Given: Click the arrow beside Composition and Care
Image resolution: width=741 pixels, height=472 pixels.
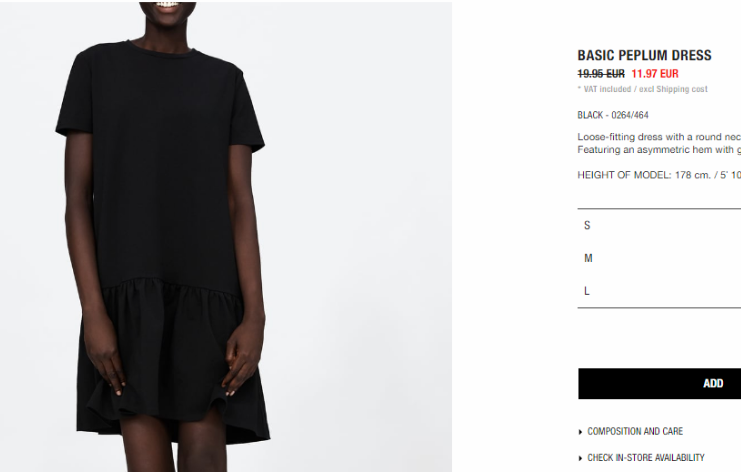Looking at the screenshot, I should (580, 432).
